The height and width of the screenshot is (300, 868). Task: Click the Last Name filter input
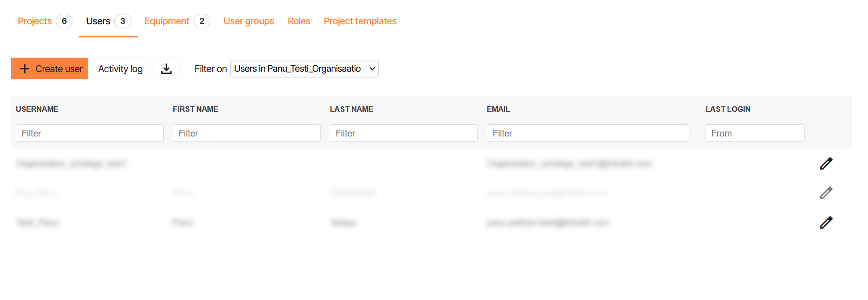(x=404, y=133)
